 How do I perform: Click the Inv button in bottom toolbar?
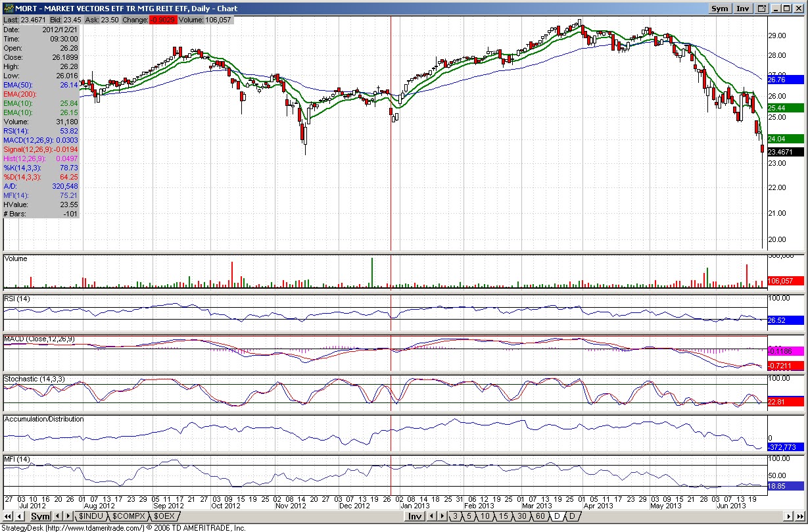[x=415, y=517]
